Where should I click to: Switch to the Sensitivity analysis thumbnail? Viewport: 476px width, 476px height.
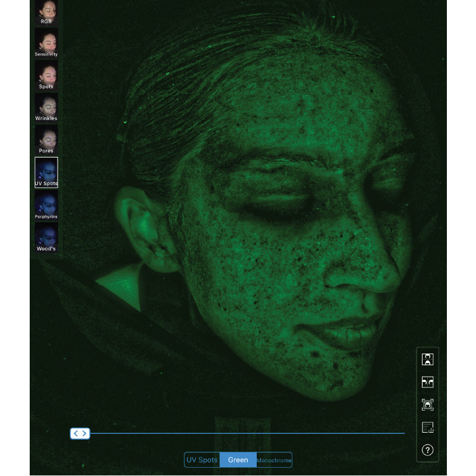point(46,43)
